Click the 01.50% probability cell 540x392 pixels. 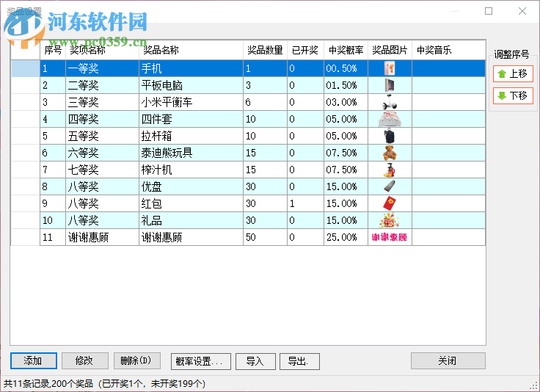346,85
